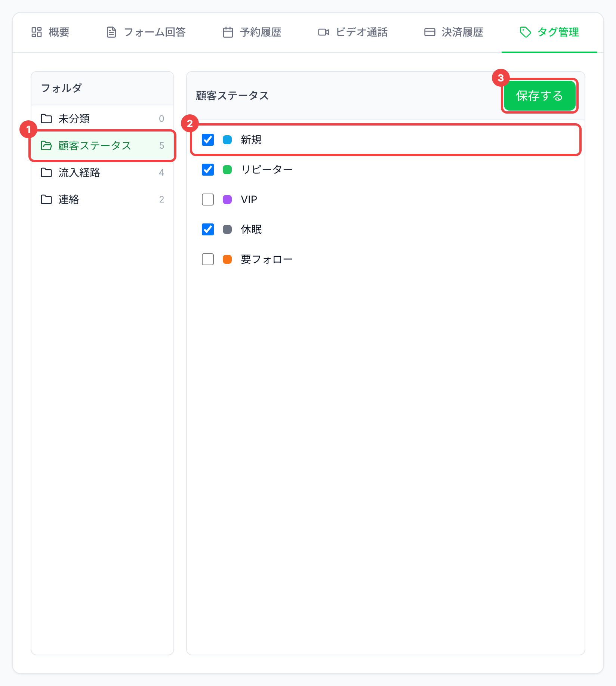The image size is (616, 686).
Task: Click the VIP tag label
Action: tap(249, 200)
